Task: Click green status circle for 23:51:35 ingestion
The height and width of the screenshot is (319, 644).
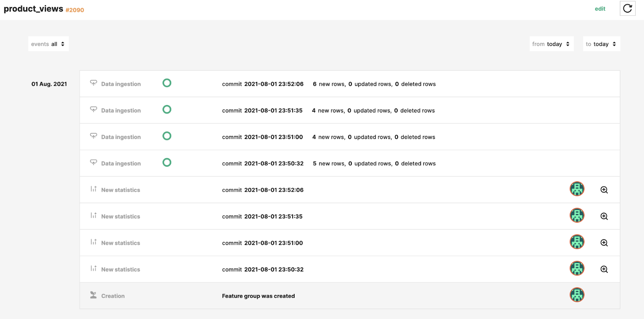Action: (167, 110)
